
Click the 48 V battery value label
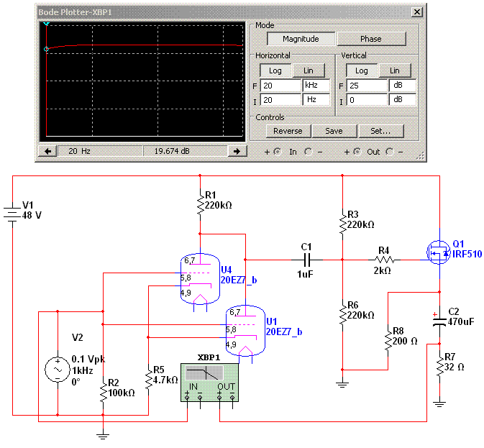32,215
